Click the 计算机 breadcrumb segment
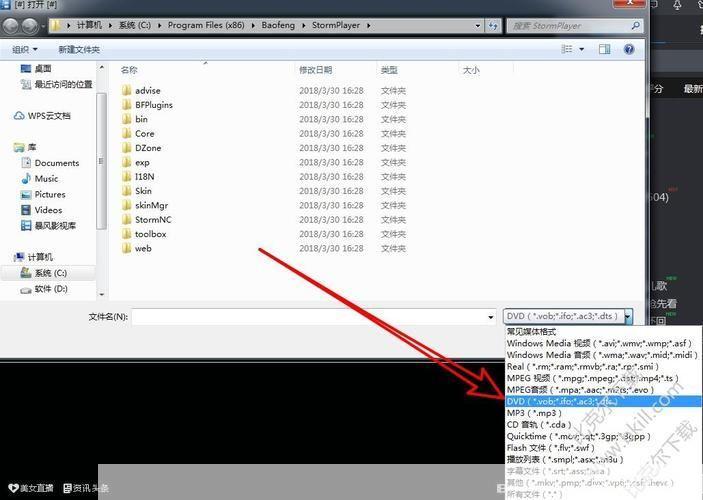The image size is (703, 500). pyautogui.click(x=89, y=26)
